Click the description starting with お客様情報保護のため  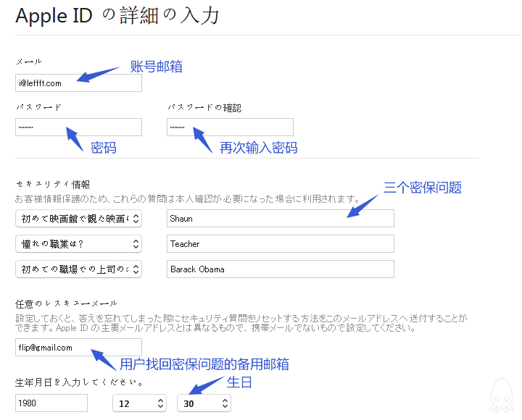187,199
